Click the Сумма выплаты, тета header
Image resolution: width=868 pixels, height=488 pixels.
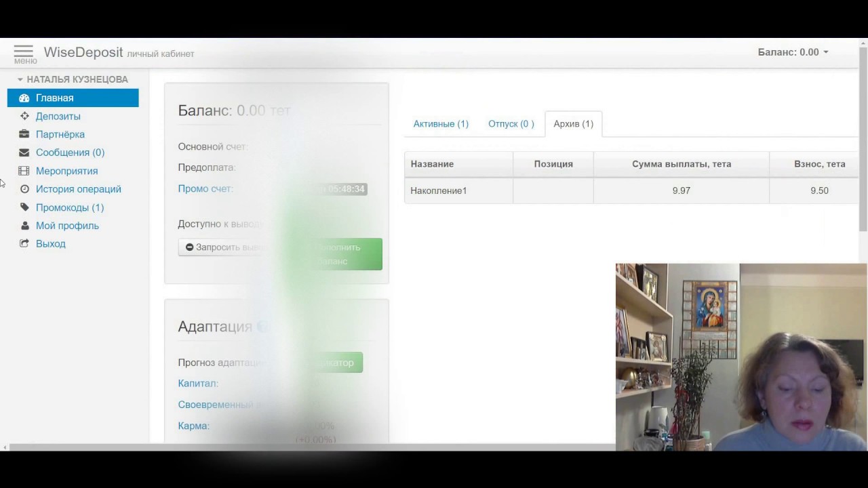[x=682, y=164]
